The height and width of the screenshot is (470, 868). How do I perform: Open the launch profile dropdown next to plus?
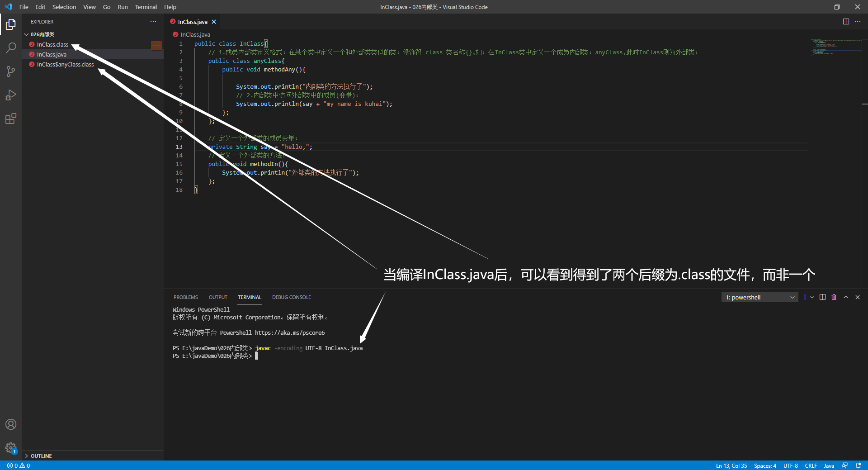click(x=812, y=297)
